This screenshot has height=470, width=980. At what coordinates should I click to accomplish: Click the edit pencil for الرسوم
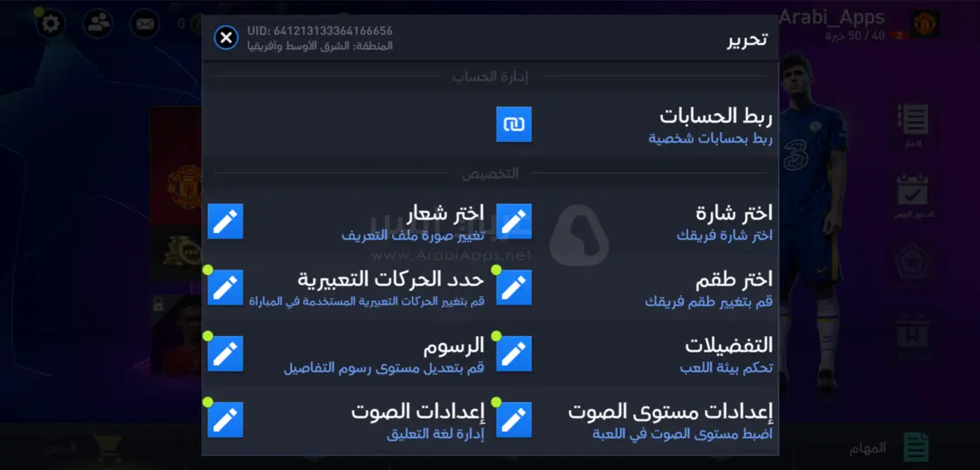click(225, 353)
